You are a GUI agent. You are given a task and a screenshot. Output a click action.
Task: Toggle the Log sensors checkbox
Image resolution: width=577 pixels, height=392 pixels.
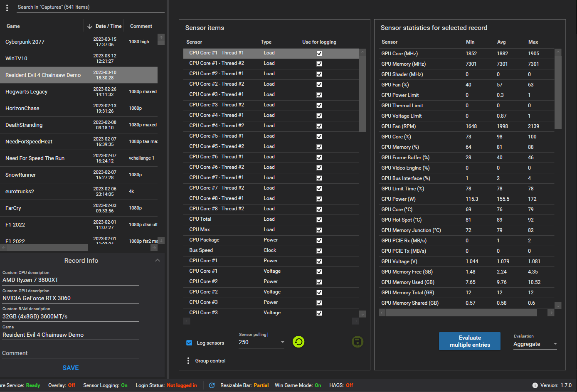click(189, 343)
